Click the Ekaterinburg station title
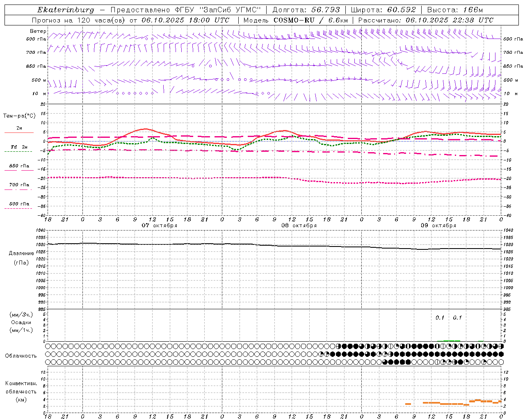Viewport: 525px width, 420px height. pyautogui.click(x=66, y=10)
